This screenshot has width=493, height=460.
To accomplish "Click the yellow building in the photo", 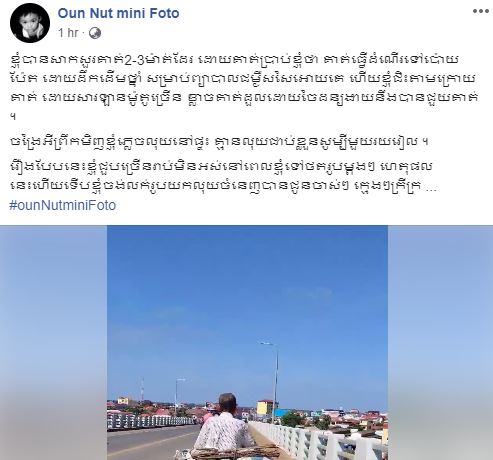I will (265, 407).
